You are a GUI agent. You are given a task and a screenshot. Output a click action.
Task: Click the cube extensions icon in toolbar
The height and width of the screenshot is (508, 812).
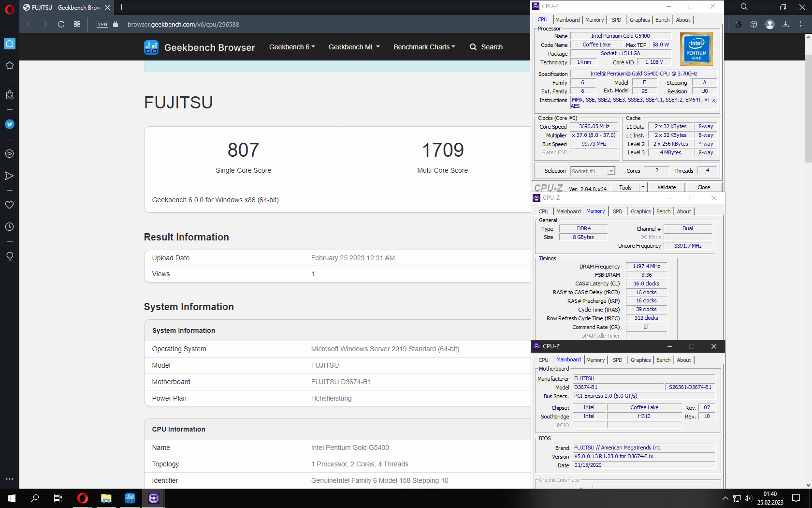[x=754, y=24]
